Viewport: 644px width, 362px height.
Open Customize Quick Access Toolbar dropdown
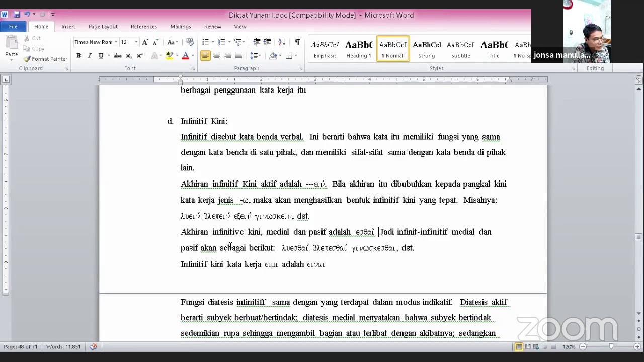(x=53, y=15)
